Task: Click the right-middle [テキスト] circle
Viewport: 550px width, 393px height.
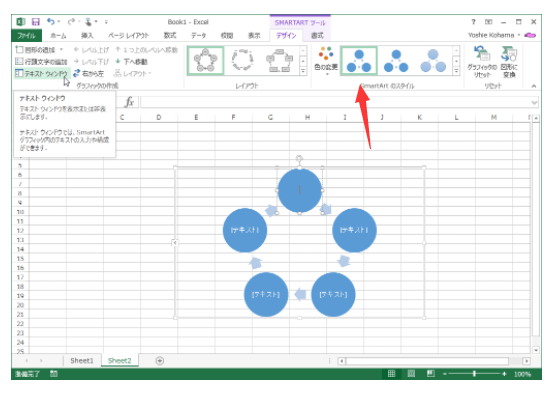Action: 354,230
